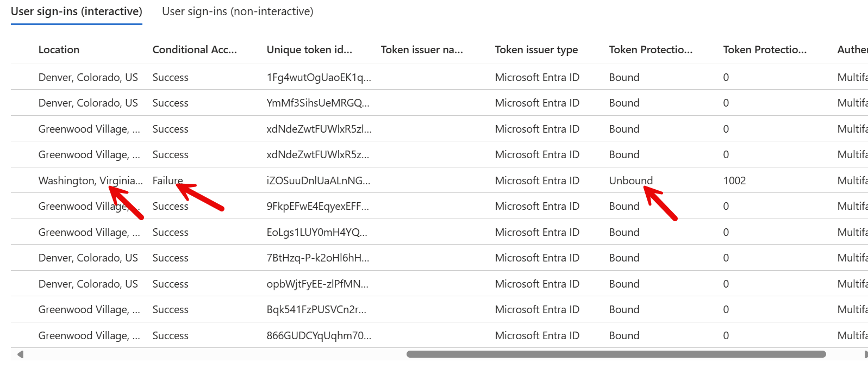Image resolution: width=868 pixels, height=374 pixels.
Task: Select token id 9FkpEFwE4EqyexEFF...
Action: 318,206
